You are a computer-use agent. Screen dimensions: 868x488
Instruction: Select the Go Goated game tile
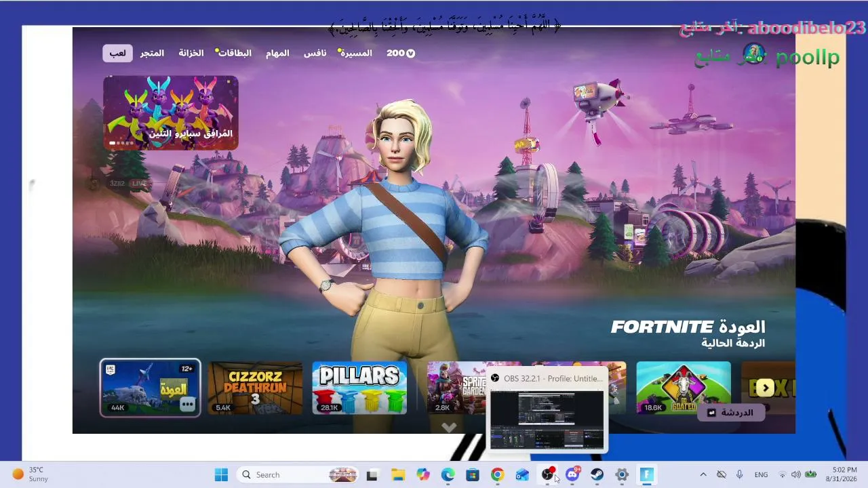pos(684,388)
